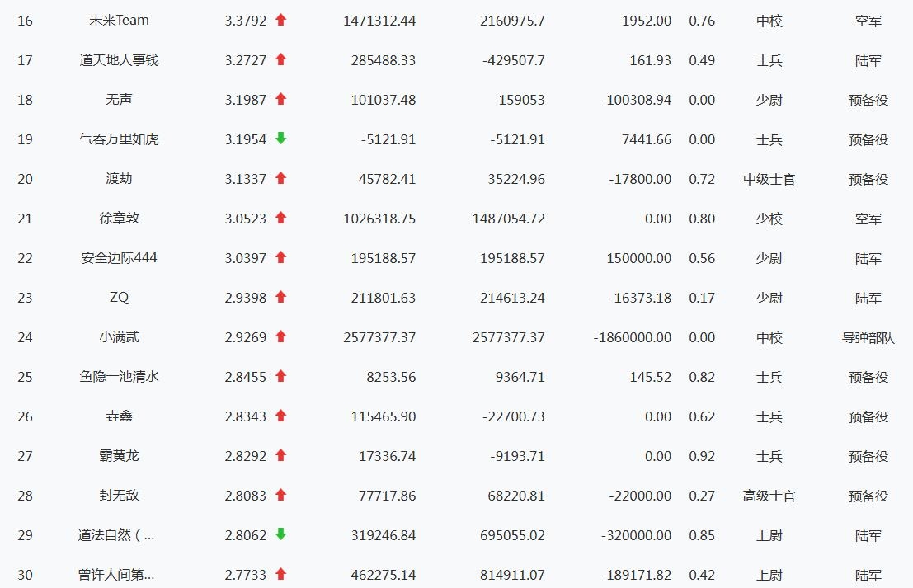Click rank number 30

pos(26,575)
